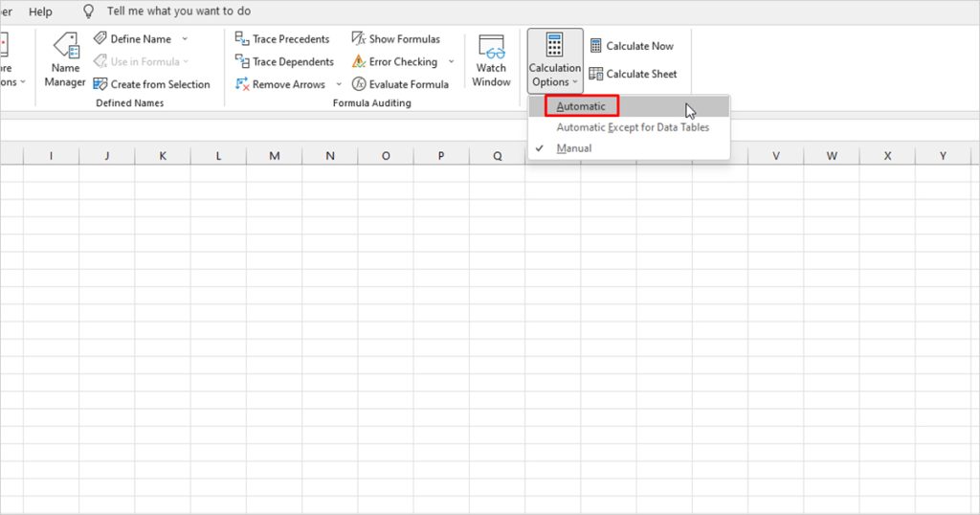Screen dimensions: 980x515
Task: Click the Define Name label
Action: click(x=141, y=38)
